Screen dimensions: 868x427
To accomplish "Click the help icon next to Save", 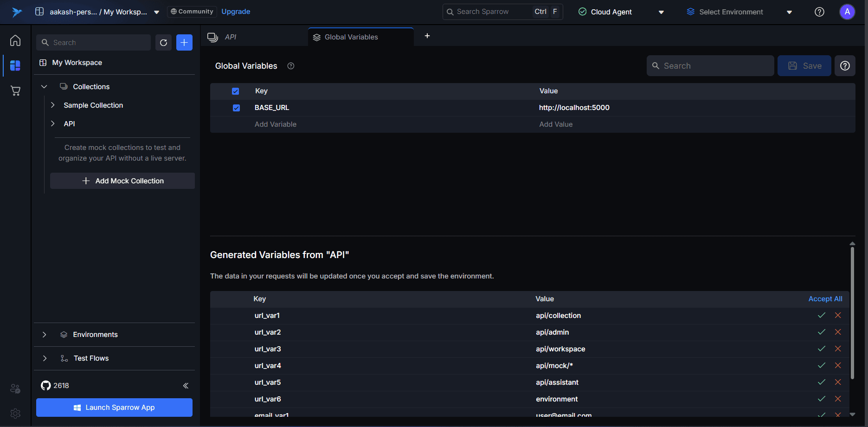I will coord(845,66).
